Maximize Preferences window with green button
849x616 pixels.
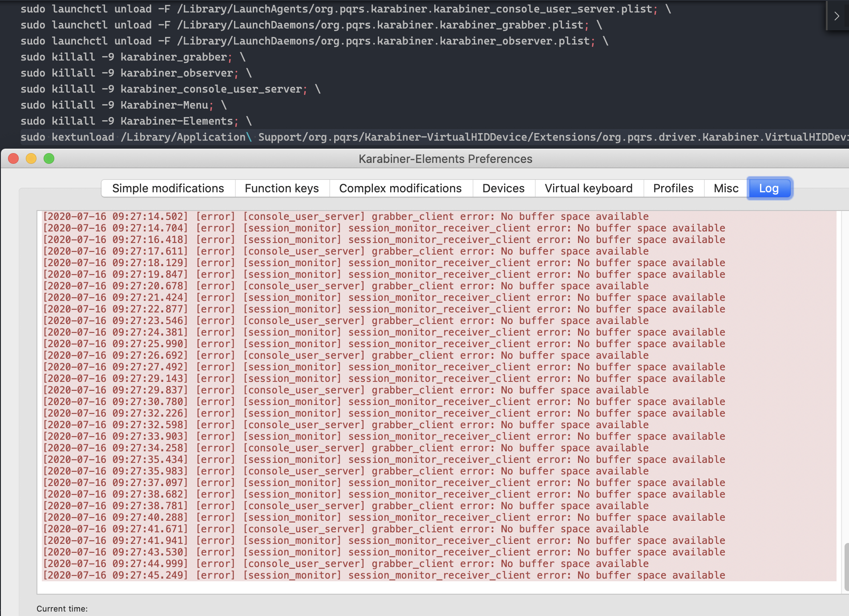tap(49, 158)
